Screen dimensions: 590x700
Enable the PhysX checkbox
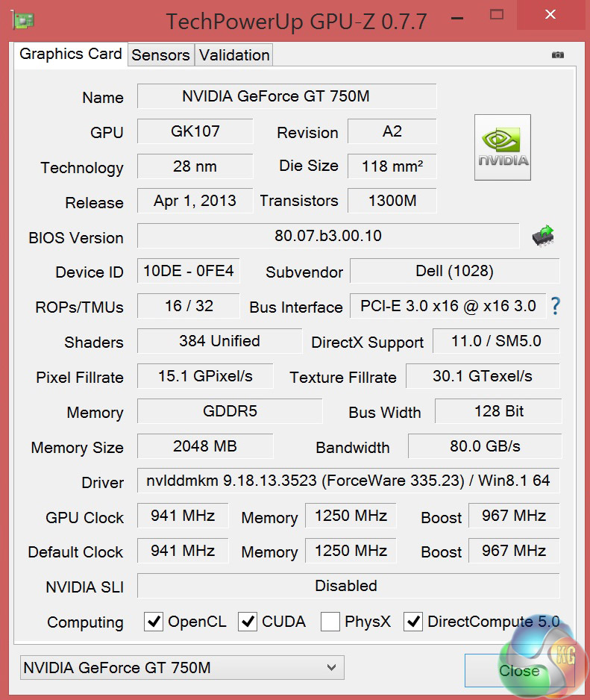point(330,622)
